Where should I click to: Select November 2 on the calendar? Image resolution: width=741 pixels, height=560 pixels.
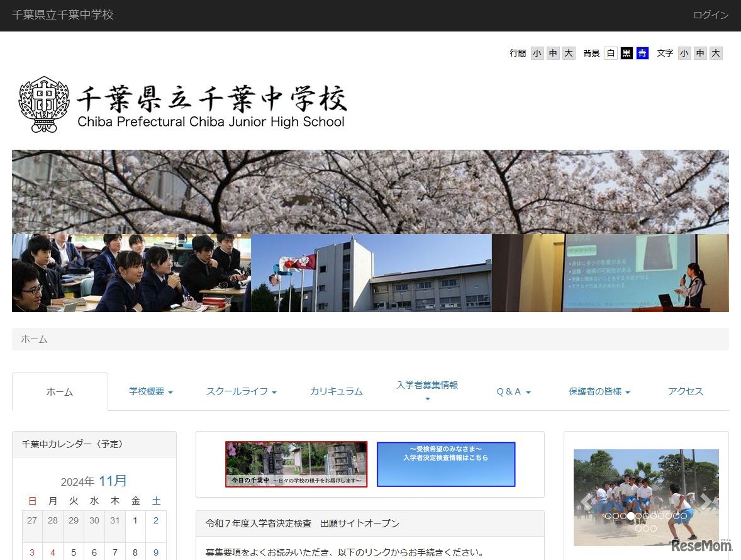point(156,520)
